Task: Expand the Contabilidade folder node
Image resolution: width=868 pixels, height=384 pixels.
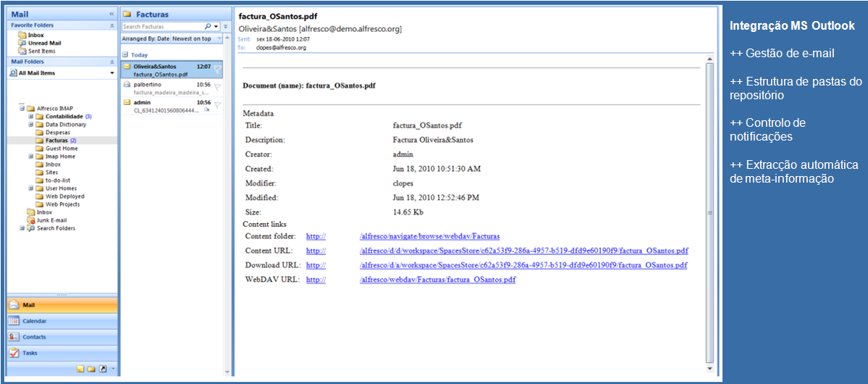Action: coord(31,117)
